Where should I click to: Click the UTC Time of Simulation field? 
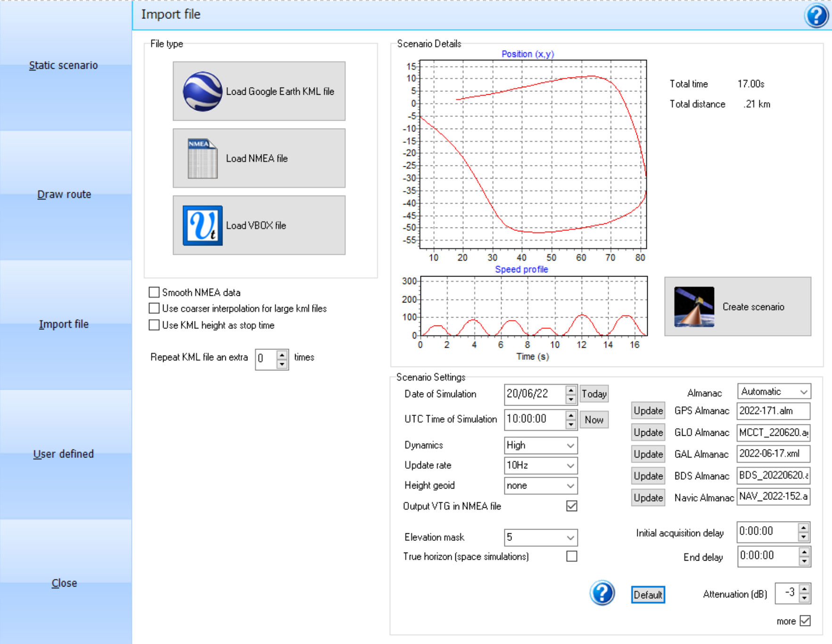pyautogui.click(x=535, y=420)
